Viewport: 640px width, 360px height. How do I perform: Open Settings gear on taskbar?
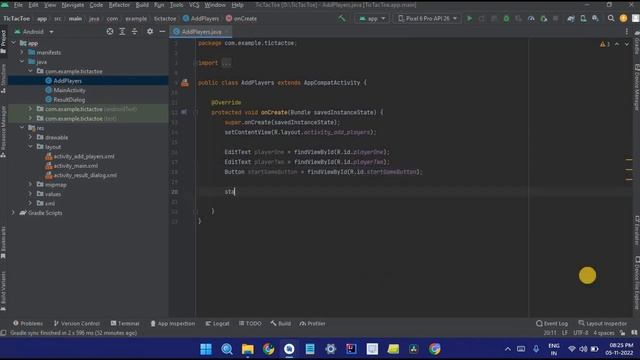[331, 349]
